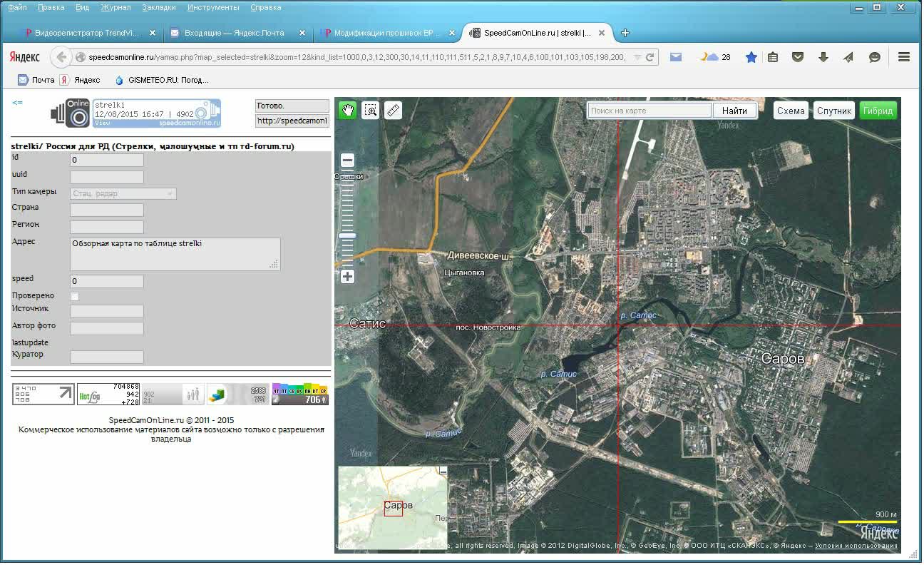
Task: Open the Pocket extension icon
Action: click(x=799, y=57)
